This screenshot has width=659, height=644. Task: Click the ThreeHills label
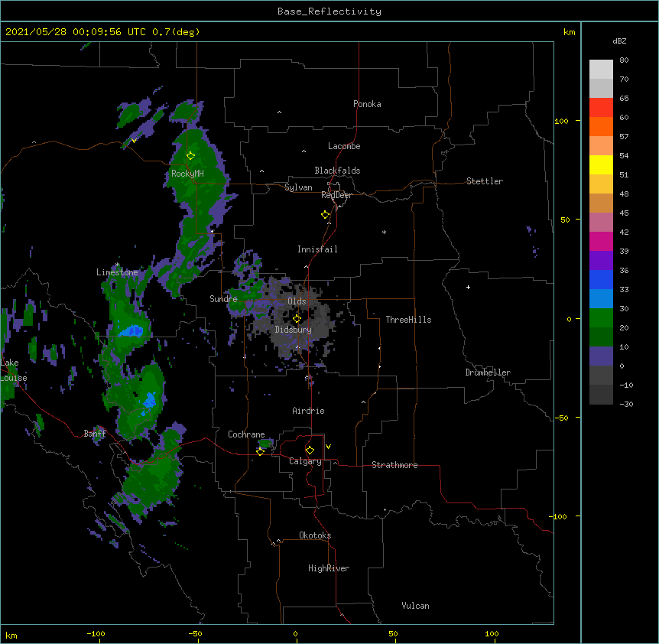click(x=408, y=320)
